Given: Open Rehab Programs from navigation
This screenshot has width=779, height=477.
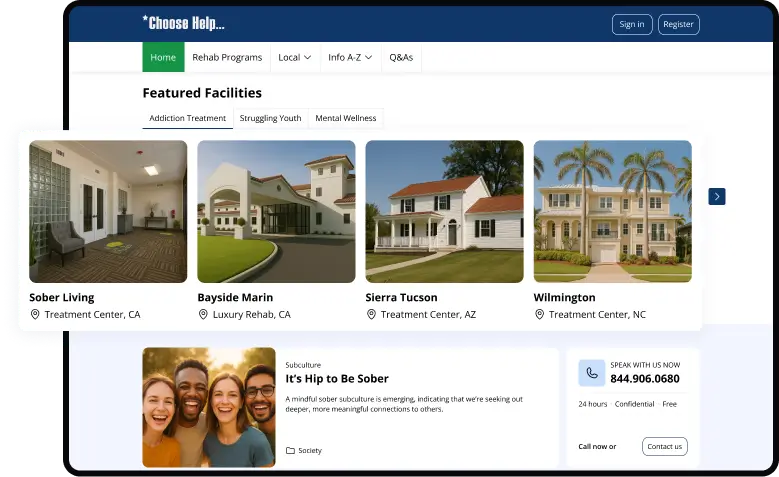Looking at the screenshot, I should (x=227, y=58).
